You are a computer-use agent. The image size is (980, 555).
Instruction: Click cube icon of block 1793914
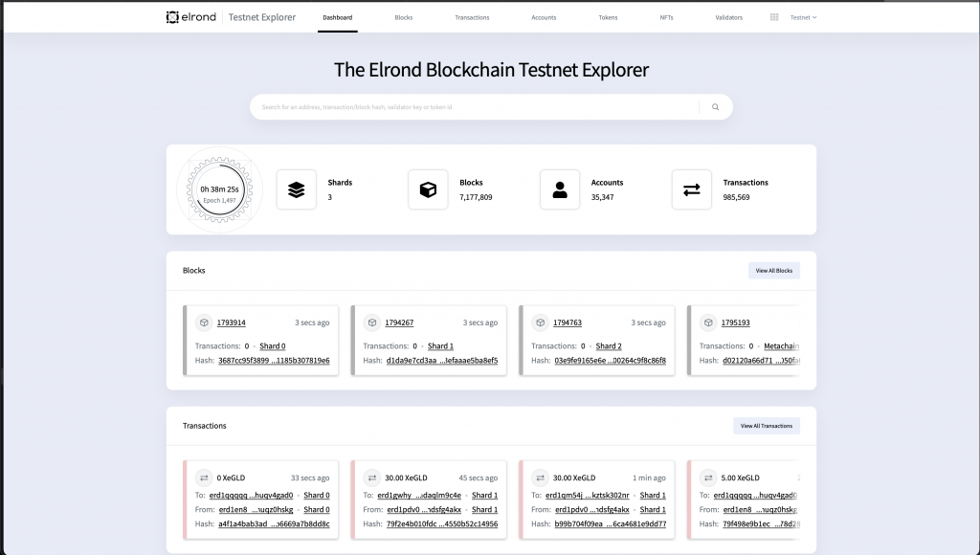[204, 322]
